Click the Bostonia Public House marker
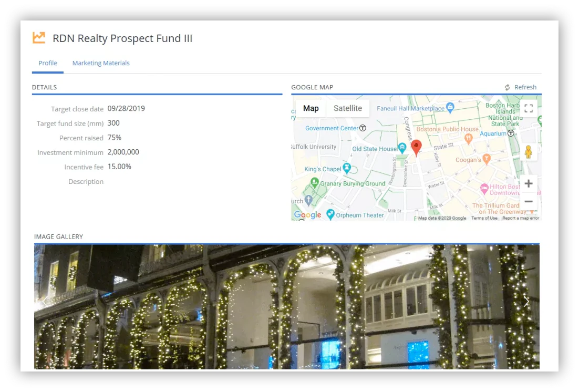Image resolution: width=579 pixels, height=392 pixels. 468,139
